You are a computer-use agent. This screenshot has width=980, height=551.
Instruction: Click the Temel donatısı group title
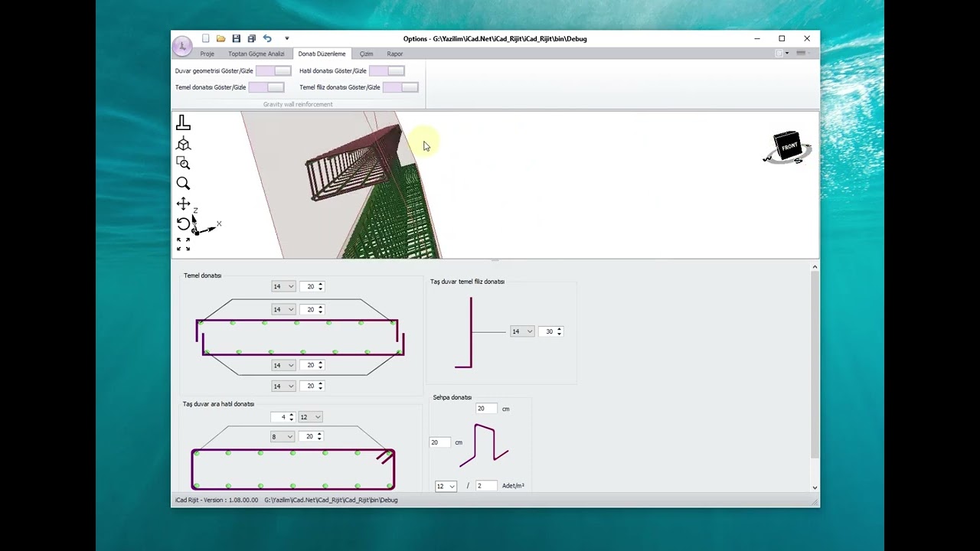[x=202, y=275]
